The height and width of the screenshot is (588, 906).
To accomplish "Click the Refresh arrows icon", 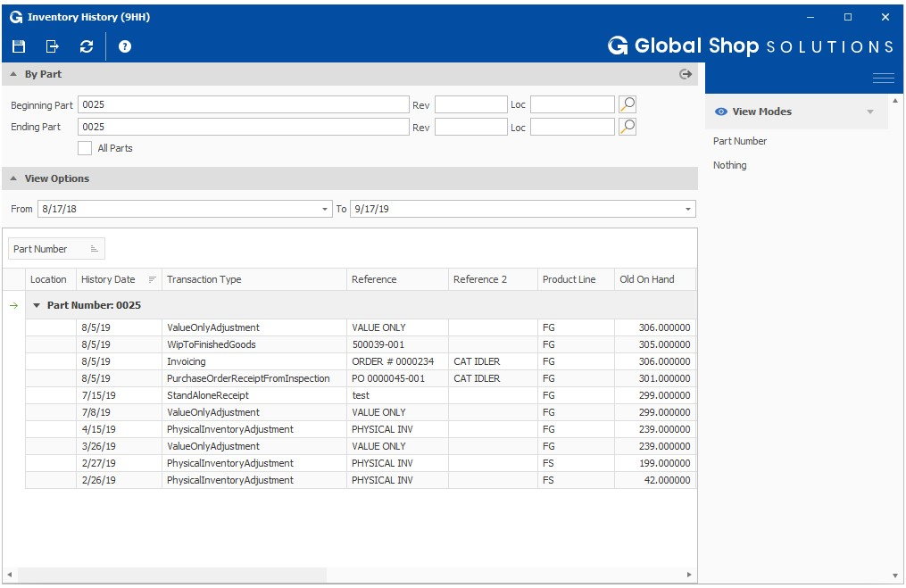I will (87, 46).
